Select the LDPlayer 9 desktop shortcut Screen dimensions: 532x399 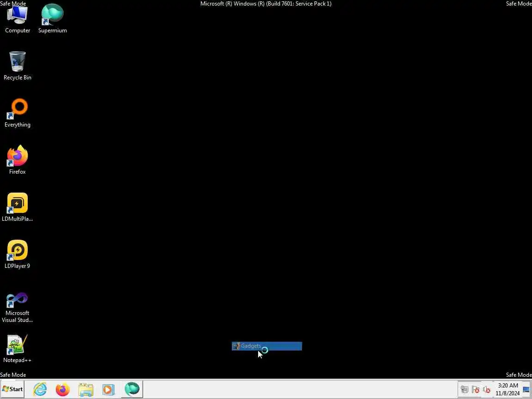point(17,254)
